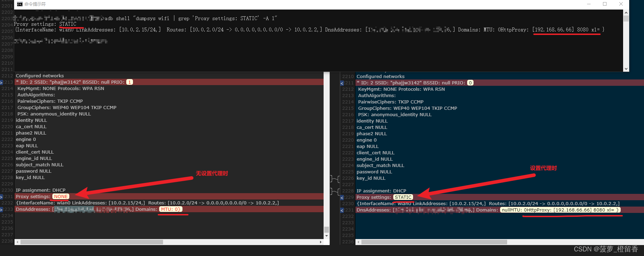Click 'ca_cert NULL' on right line 2218

coord(372,127)
